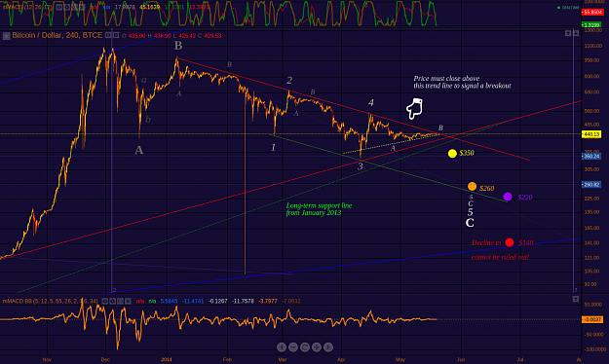Click the red 55.8504 indicator value label
The width and height of the screenshot is (609, 364).
(x=591, y=13)
